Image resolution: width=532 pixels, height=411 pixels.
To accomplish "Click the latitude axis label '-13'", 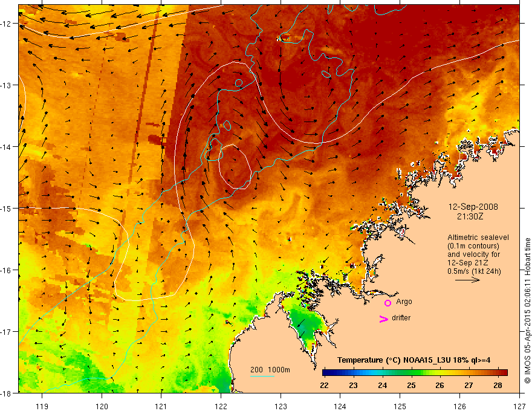I will pos(7,85).
